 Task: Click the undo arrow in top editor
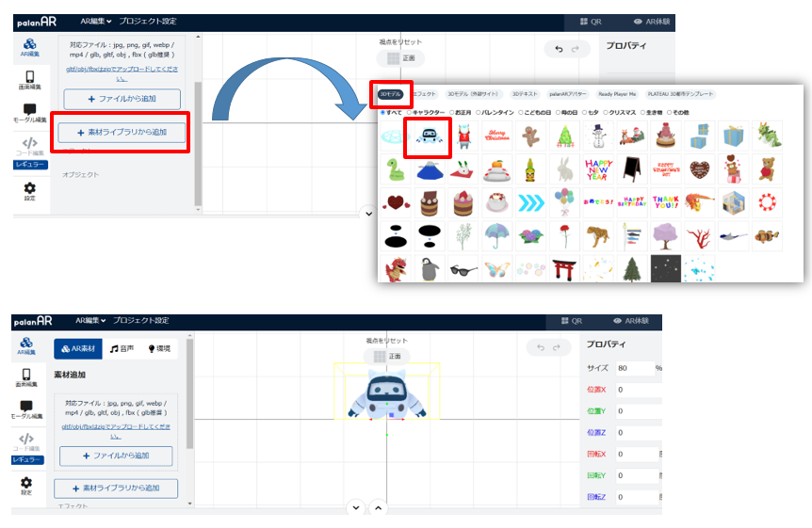pos(559,49)
